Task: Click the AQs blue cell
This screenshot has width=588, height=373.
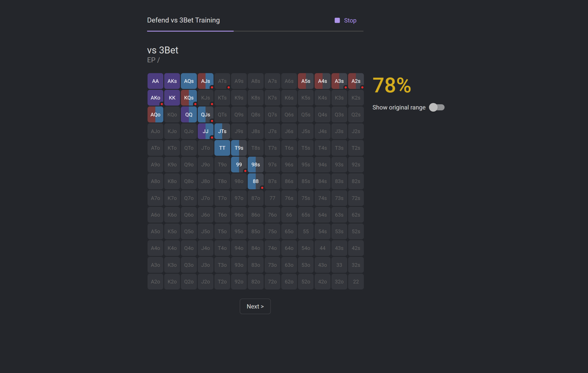Action: click(189, 81)
